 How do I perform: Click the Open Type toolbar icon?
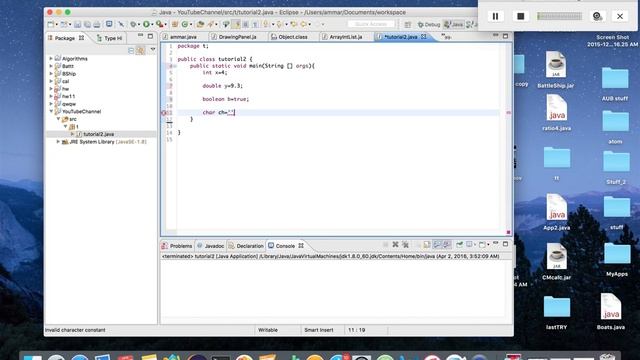coord(200,24)
